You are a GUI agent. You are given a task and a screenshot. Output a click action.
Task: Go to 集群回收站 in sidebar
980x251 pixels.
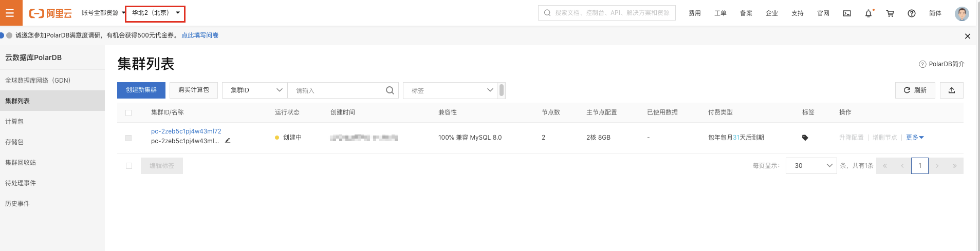click(21, 163)
